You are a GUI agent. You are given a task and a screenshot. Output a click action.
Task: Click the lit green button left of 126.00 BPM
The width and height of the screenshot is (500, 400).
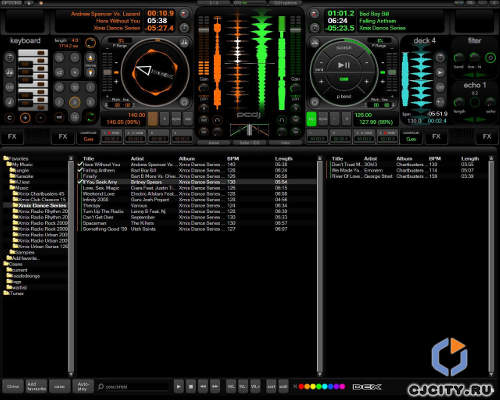click(x=311, y=119)
